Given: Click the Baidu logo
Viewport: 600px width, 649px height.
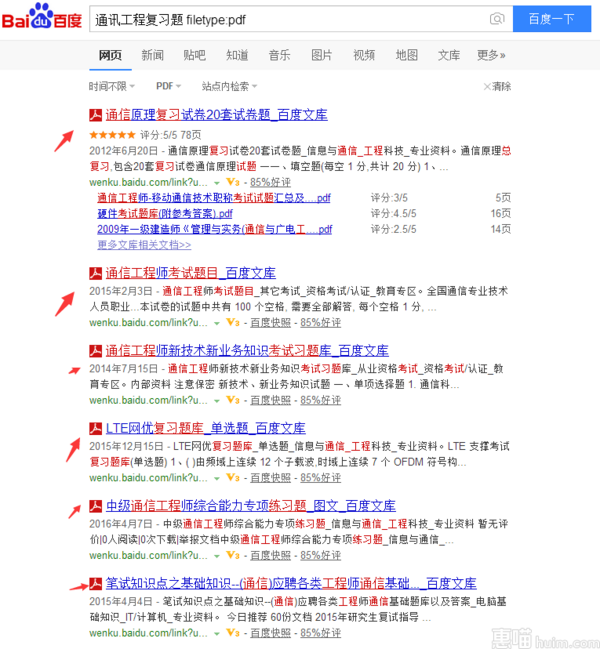Looking at the screenshot, I should (42, 17).
